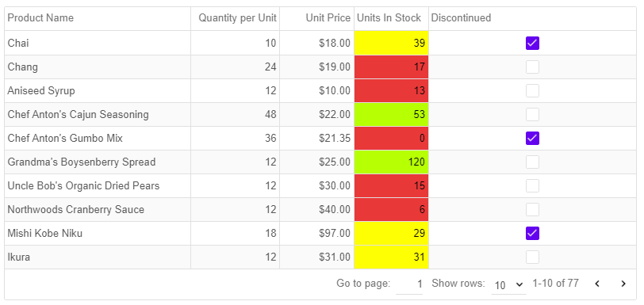Click the Go to page input field

409,284
